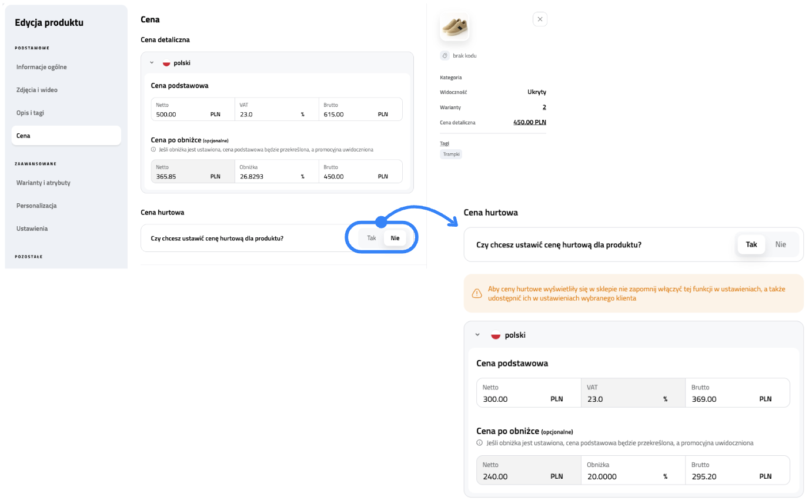812x504 pixels.
Task: Close the product preview panel with the X
Action: [540, 19]
